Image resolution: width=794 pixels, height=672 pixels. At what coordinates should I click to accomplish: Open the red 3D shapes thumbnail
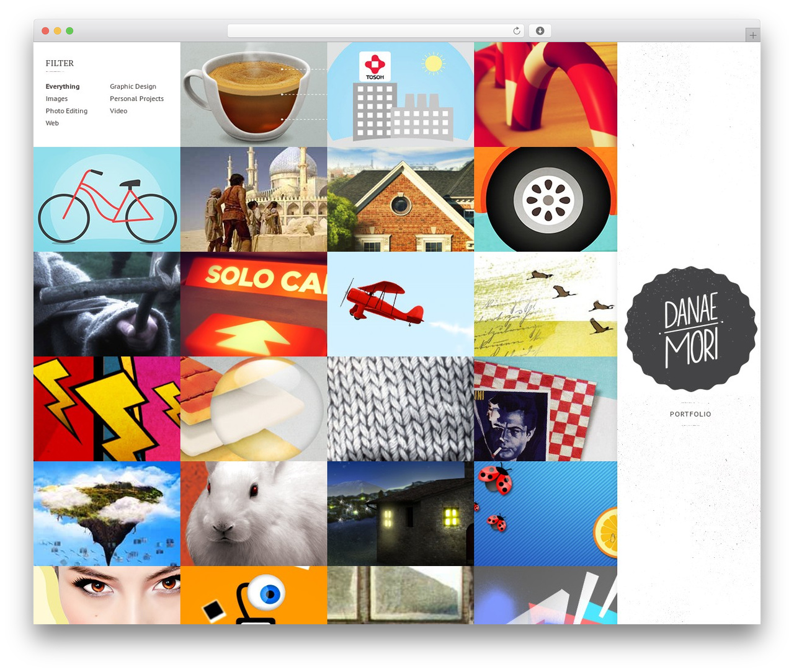click(x=546, y=94)
